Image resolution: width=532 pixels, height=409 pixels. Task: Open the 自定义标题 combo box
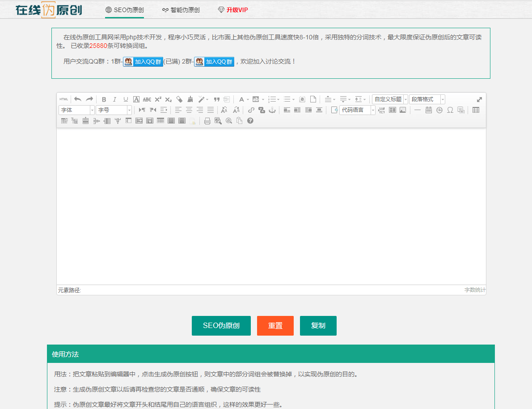click(390, 99)
